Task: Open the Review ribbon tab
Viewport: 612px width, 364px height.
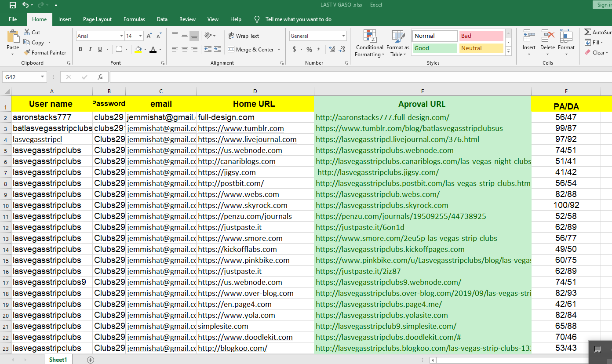Action: 187,19
